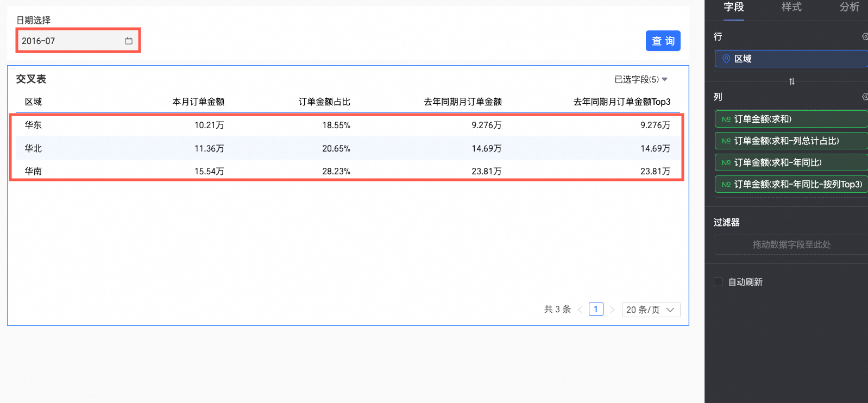The height and width of the screenshot is (403, 868).
Task: Click the 华北 row label
Action: pos(33,148)
